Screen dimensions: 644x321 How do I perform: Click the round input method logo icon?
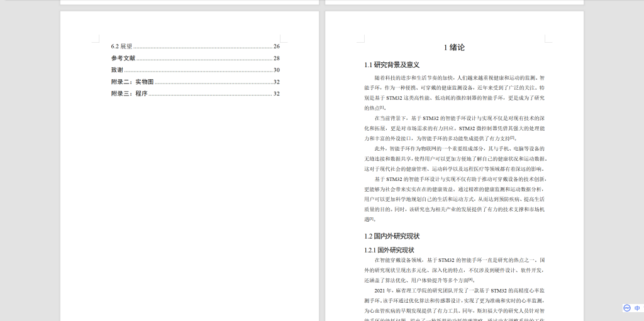627,308
